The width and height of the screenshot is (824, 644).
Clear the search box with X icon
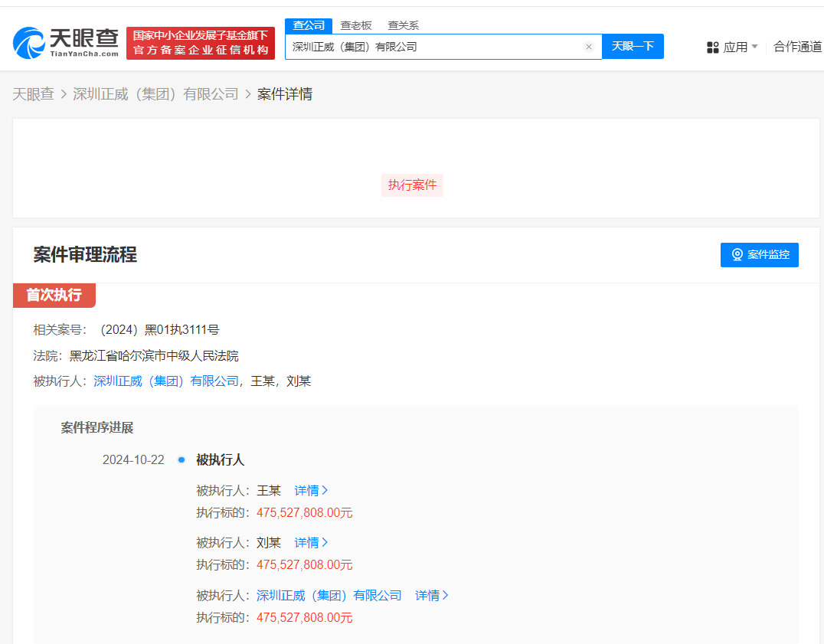589,47
